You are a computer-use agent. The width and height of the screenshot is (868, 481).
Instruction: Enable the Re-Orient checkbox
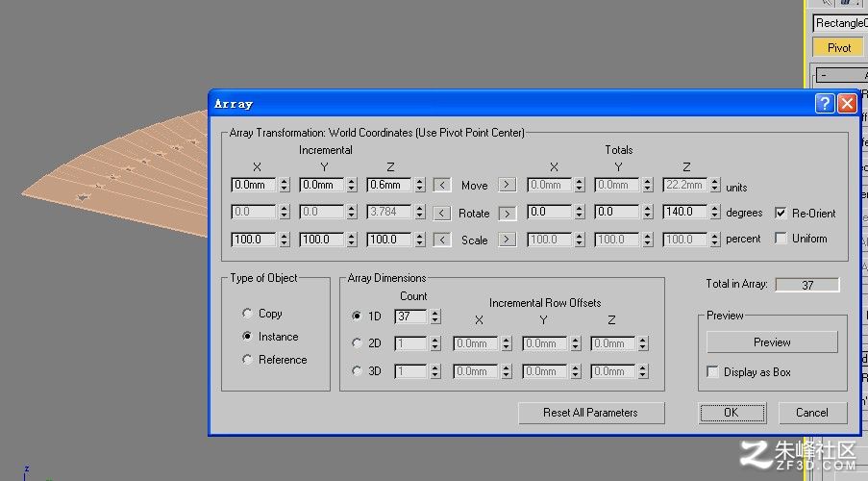coord(781,213)
